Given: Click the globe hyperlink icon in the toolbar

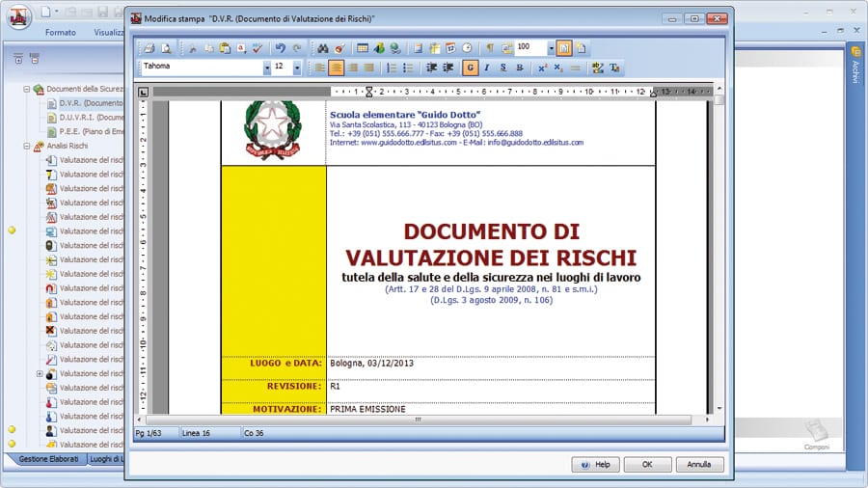Looking at the screenshot, I should [395, 48].
